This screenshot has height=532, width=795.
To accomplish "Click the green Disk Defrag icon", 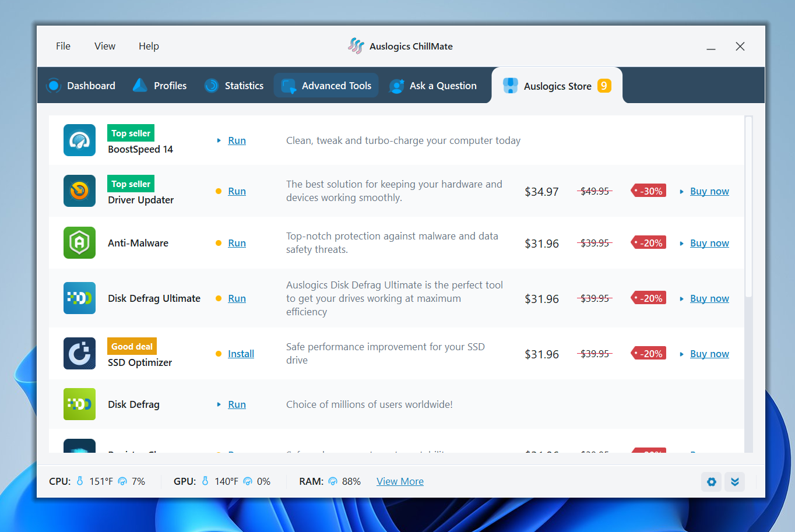I will [79, 404].
